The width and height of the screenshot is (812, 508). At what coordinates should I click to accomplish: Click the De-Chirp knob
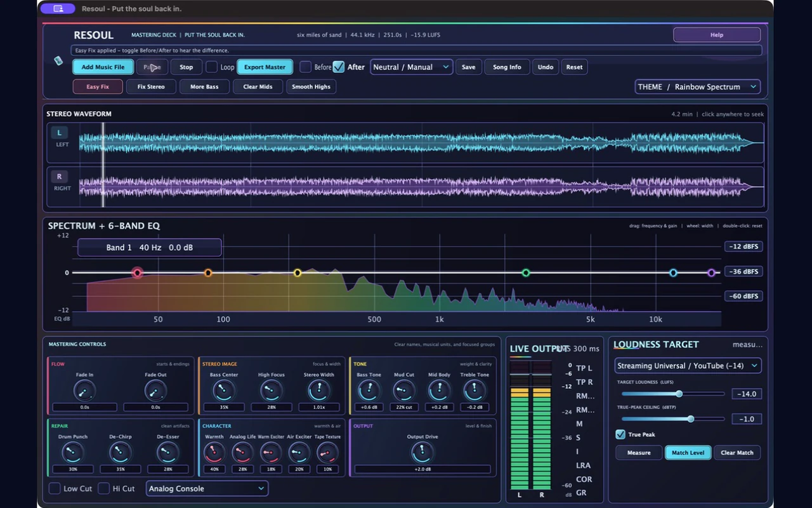tap(120, 453)
